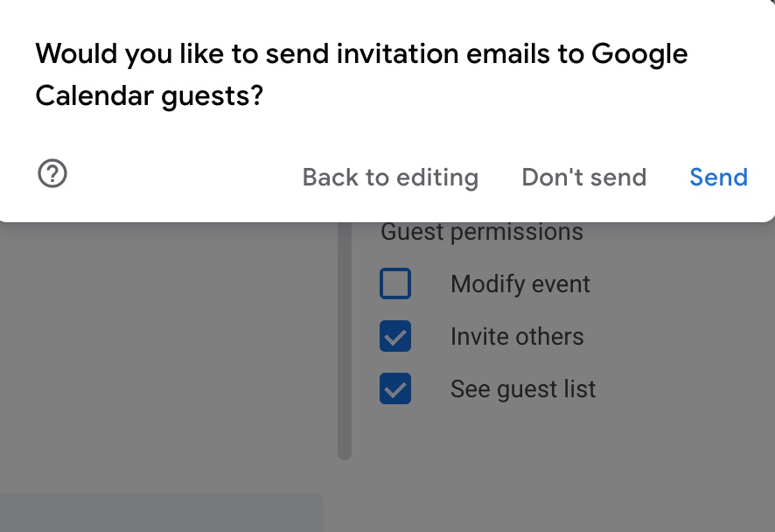Choose Don't send option
This screenshot has width=775, height=532.
click(x=583, y=178)
